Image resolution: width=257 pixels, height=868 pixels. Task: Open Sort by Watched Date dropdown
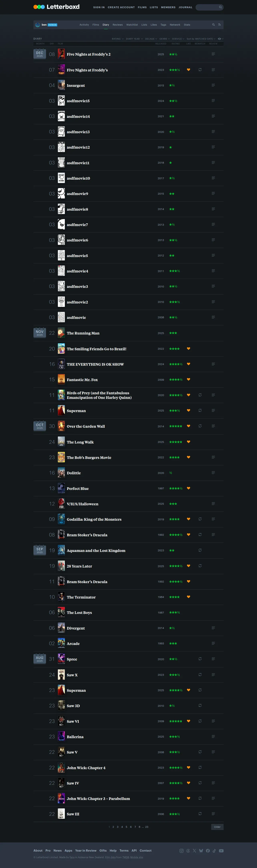(201, 39)
